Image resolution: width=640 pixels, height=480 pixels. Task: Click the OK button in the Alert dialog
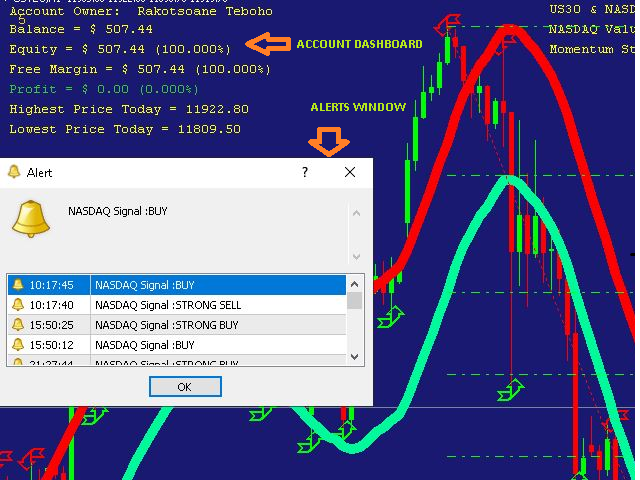click(185, 387)
